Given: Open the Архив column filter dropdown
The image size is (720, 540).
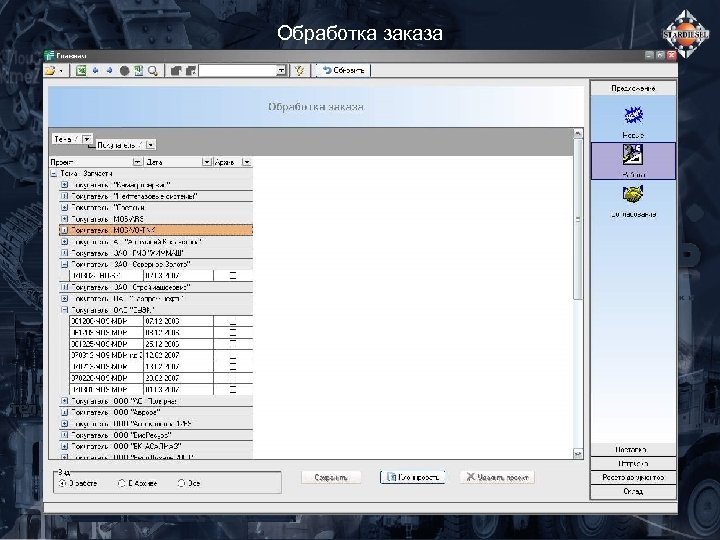Looking at the screenshot, I should pos(247,162).
